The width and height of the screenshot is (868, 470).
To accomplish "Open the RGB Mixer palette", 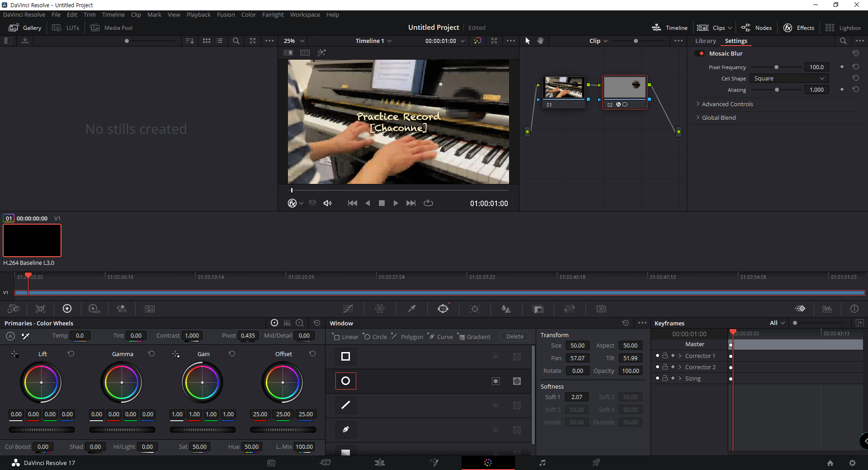I will 122,309.
